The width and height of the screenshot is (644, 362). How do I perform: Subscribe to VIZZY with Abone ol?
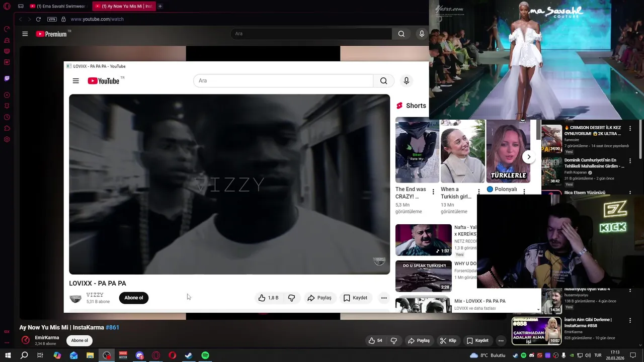point(134,298)
